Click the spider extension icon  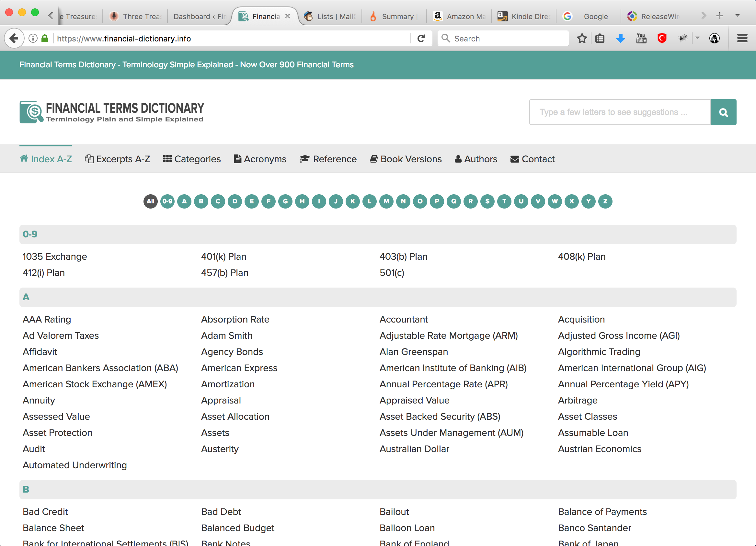(x=683, y=38)
